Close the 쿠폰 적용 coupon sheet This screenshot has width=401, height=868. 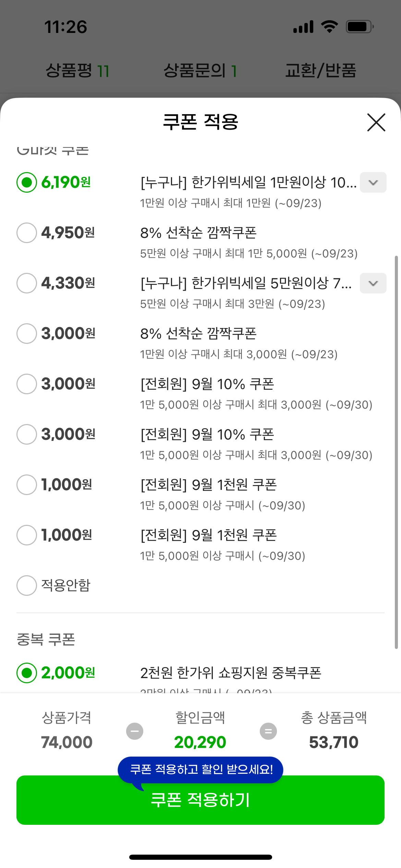click(x=376, y=122)
